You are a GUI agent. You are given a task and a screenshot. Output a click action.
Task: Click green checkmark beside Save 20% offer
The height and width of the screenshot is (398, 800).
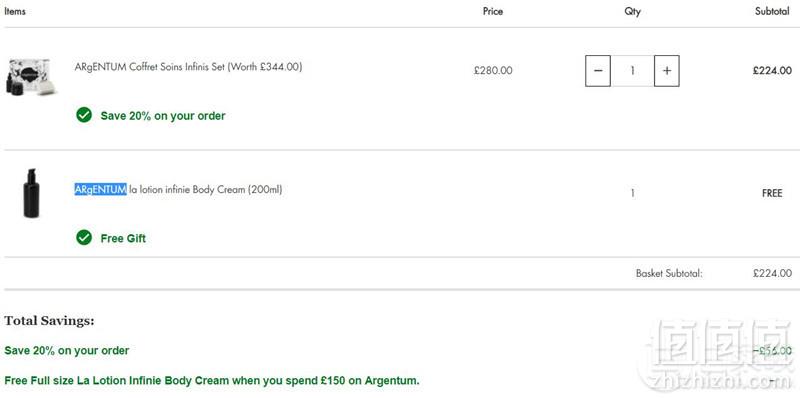tap(84, 115)
